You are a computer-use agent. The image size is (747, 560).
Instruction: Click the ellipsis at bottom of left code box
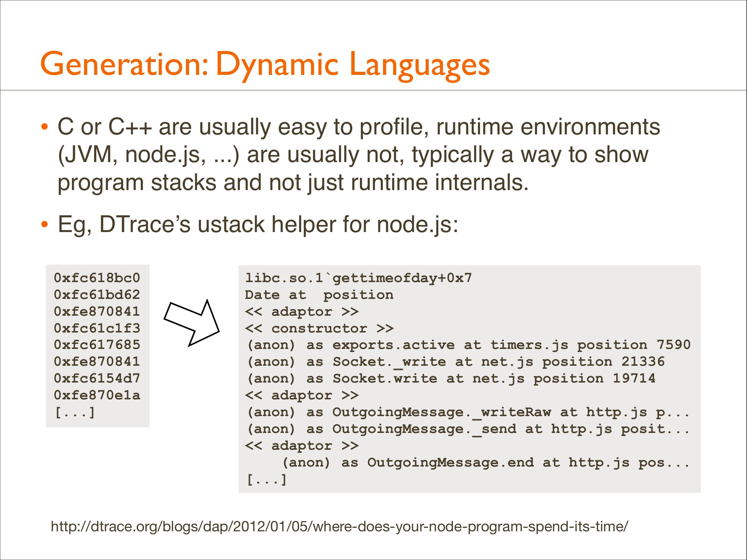(75, 412)
